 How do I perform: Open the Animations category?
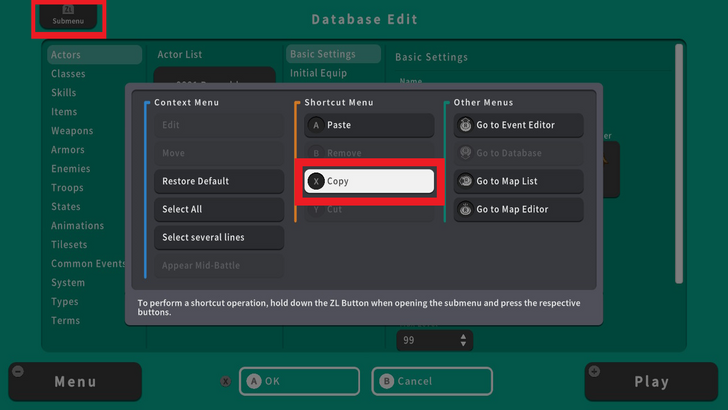pos(78,226)
